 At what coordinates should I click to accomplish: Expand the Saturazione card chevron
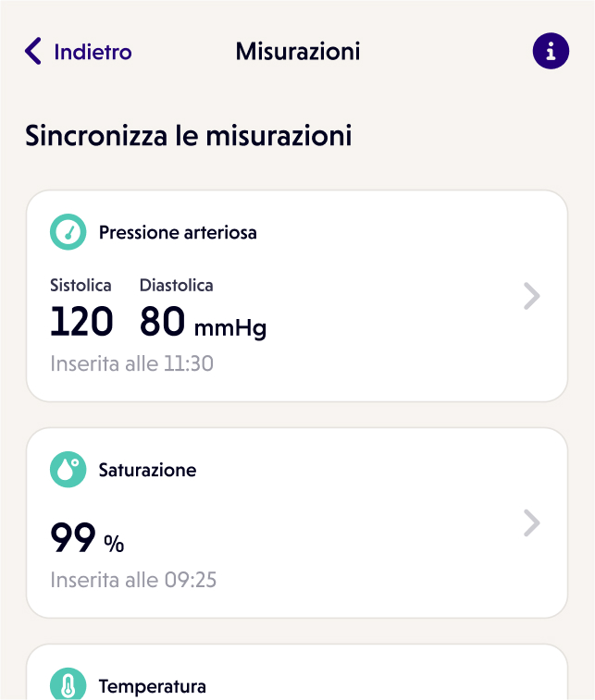[x=531, y=523]
